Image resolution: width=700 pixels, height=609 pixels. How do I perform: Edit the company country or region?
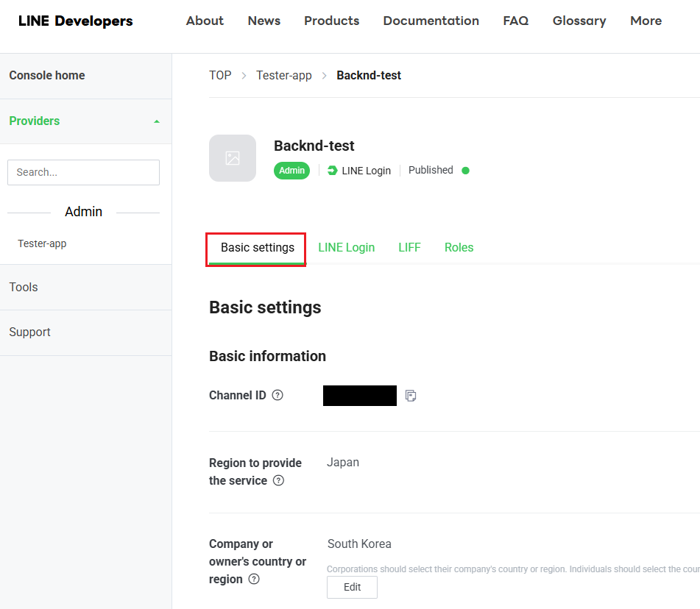click(352, 587)
